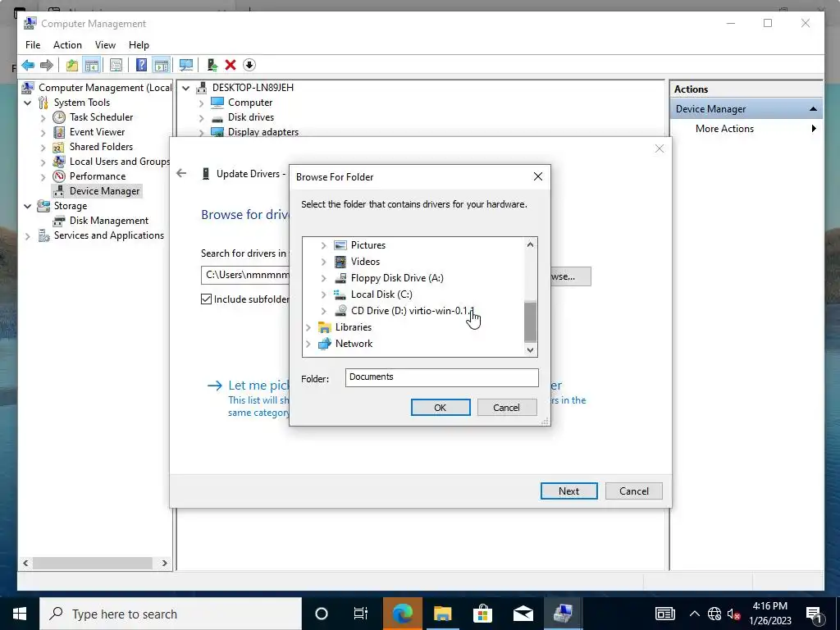The width and height of the screenshot is (840, 630).
Task: Click folder tree scrollbar down arrow
Action: tap(530, 349)
